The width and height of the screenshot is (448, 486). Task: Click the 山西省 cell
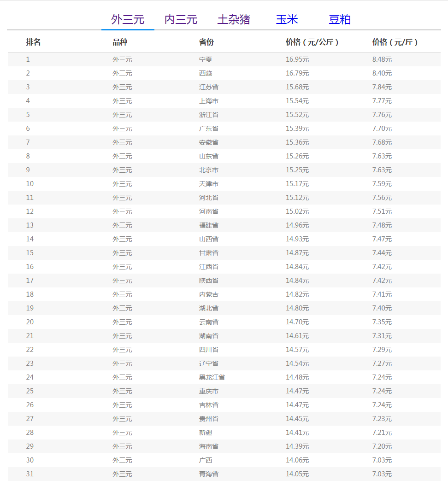pos(209,239)
